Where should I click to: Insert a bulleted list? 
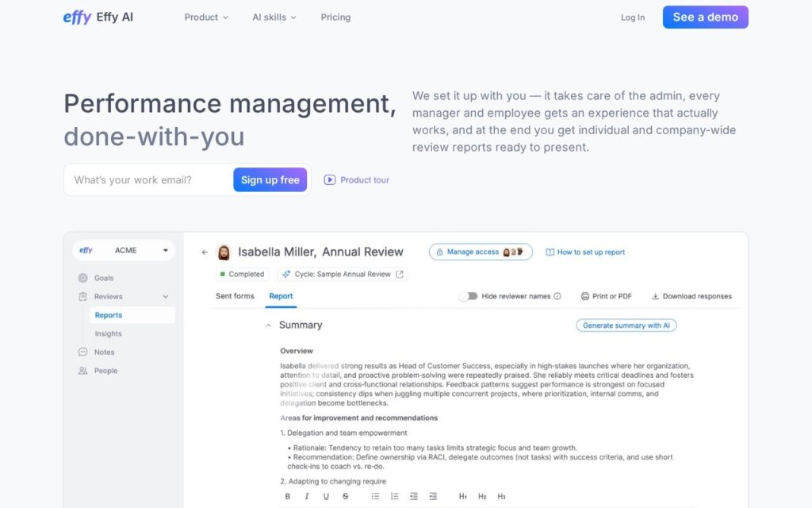pos(375,497)
